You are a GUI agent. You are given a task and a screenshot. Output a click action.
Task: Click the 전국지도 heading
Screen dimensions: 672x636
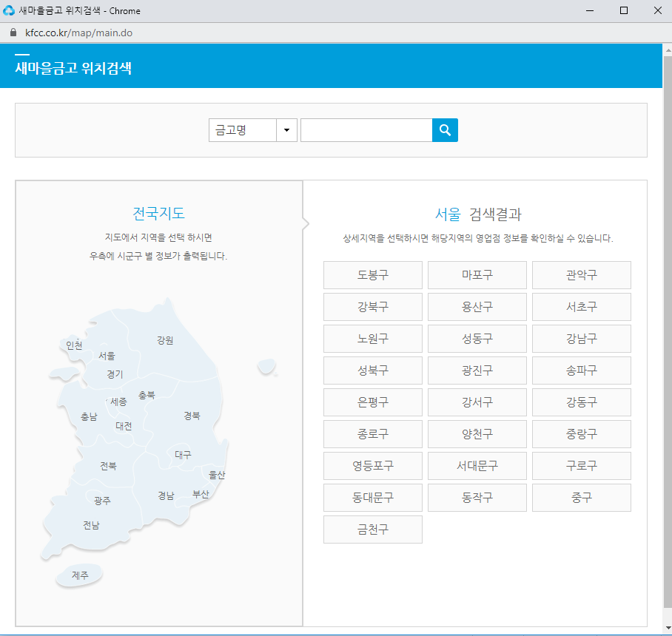pyautogui.click(x=158, y=214)
